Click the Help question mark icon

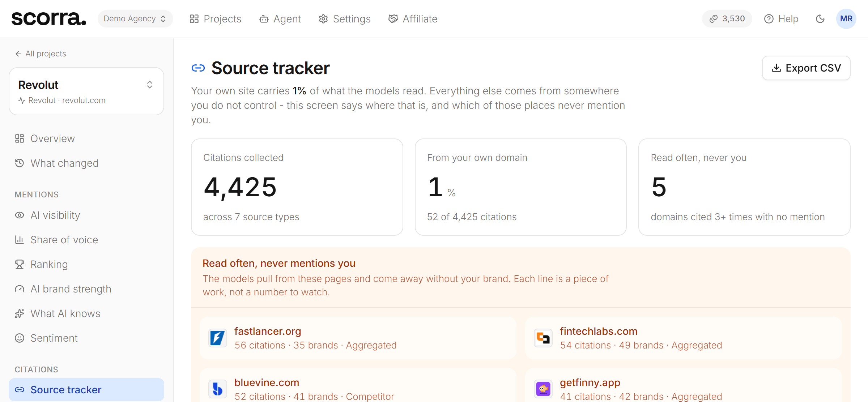pyautogui.click(x=769, y=19)
